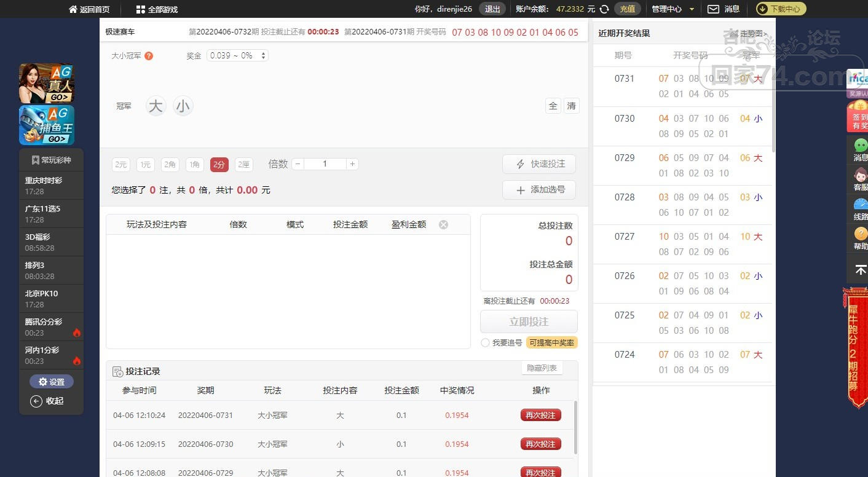Collapse sidebar with 收起 arrow

click(x=47, y=401)
